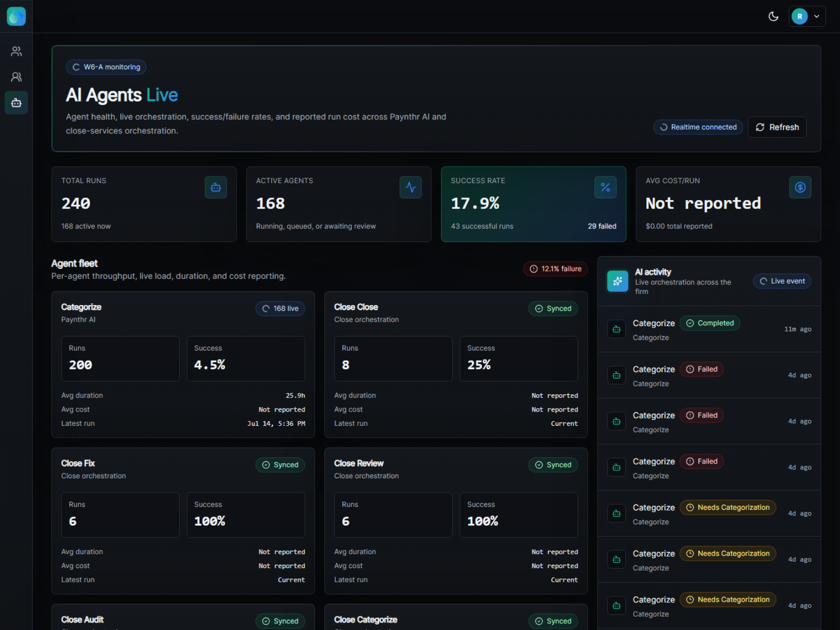Click the Refresh button

(777, 127)
